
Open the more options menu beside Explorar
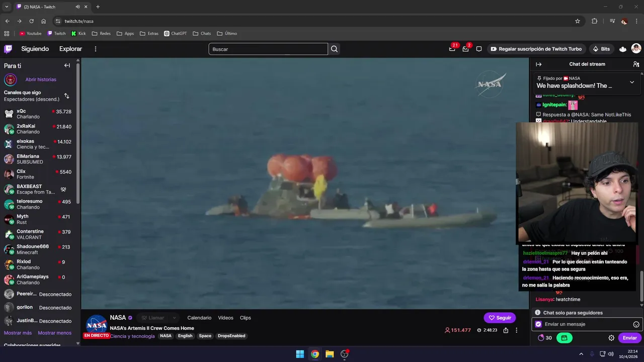(x=96, y=49)
